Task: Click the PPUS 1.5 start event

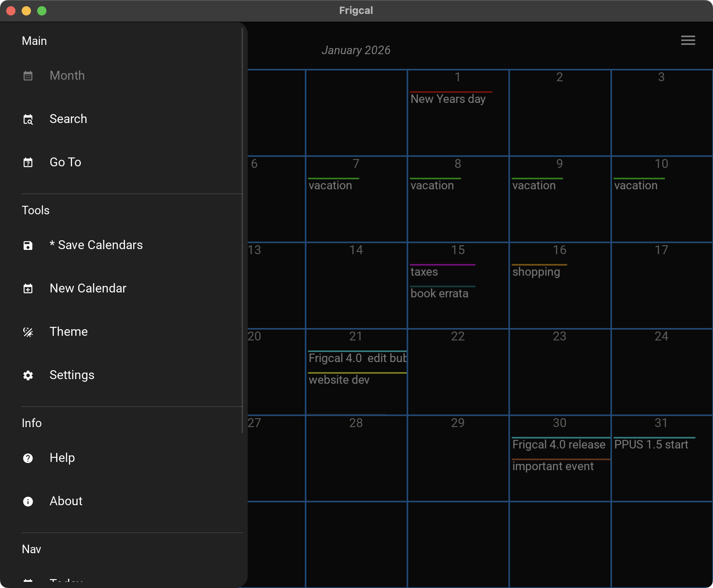Action: (x=651, y=444)
